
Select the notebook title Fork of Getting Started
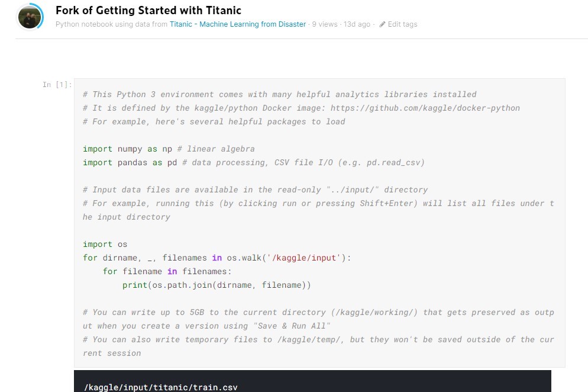[148, 10]
